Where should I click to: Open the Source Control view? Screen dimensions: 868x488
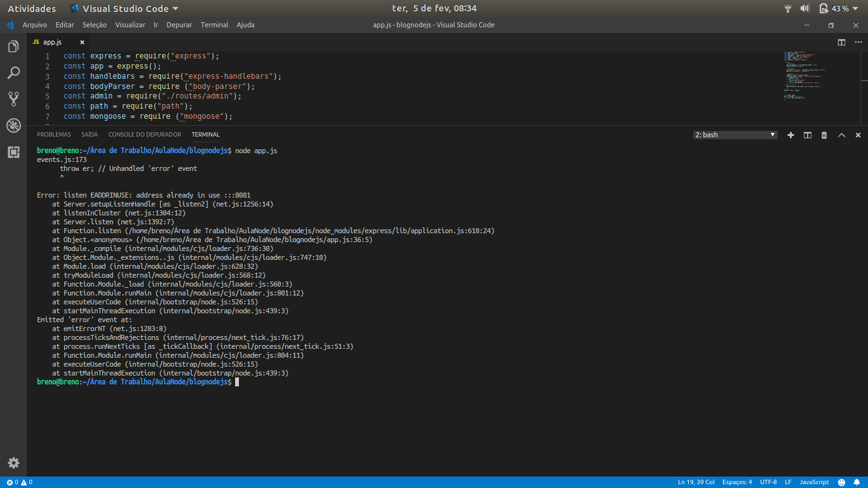coord(13,99)
